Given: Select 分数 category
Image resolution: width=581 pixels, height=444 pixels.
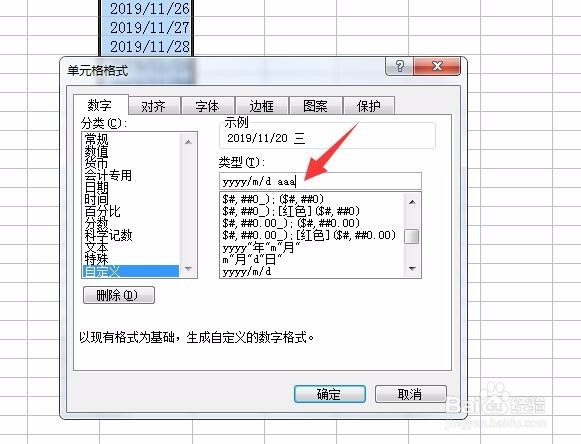Looking at the screenshot, I should point(130,223).
